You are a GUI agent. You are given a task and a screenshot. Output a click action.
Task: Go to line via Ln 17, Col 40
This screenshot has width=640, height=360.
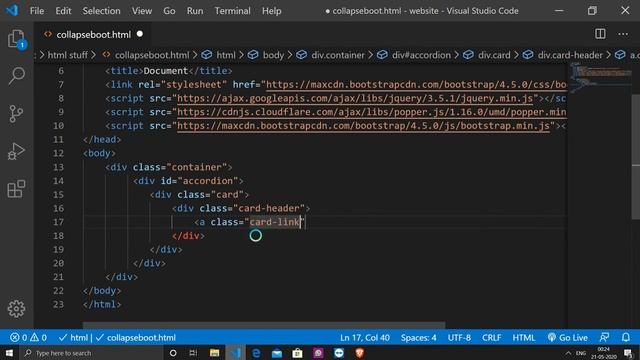click(x=365, y=338)
